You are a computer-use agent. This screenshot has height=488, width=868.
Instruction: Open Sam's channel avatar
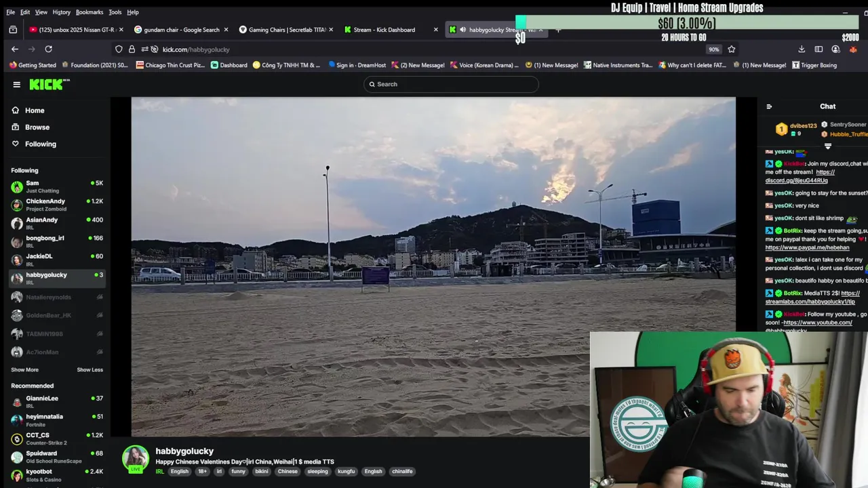pos(17,186)
